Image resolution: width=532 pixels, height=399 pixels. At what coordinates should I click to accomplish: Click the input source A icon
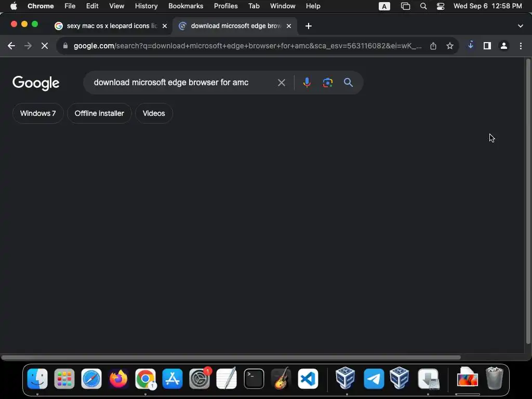click(x=384, y=6)
